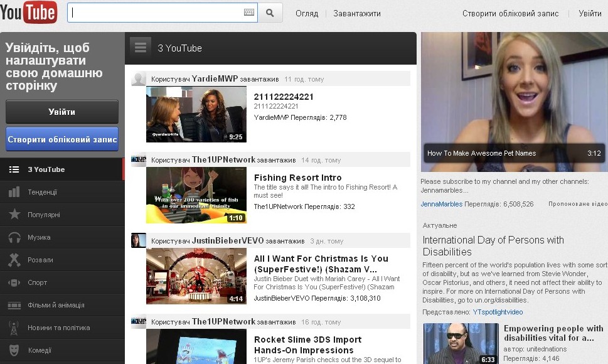Click the mask icon for Комедії

pos(14,350)
